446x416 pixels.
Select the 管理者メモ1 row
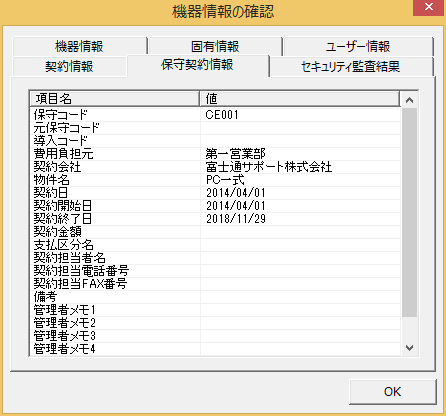(x=215, y=310)
